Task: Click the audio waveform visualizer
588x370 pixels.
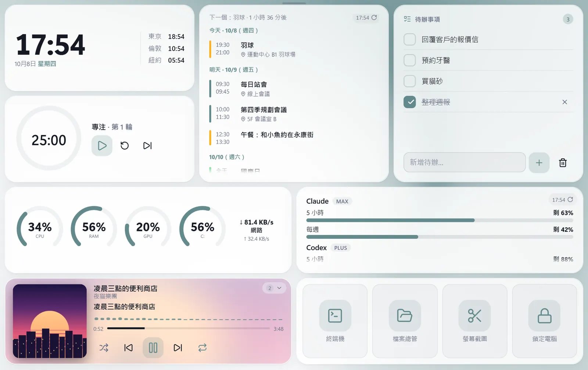Action: 188,319
